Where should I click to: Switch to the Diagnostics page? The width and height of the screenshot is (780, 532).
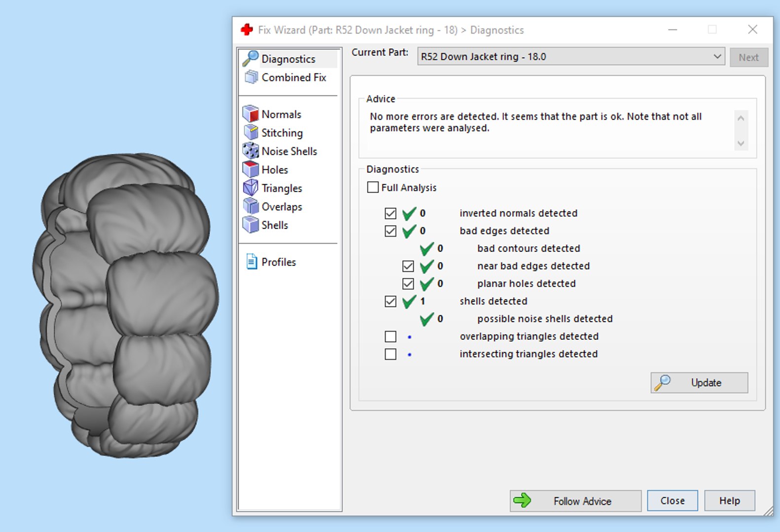pos(289,59)
